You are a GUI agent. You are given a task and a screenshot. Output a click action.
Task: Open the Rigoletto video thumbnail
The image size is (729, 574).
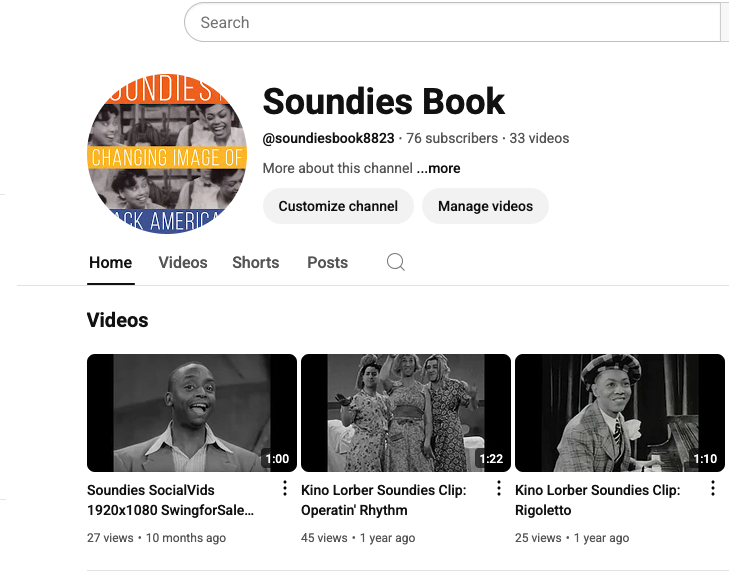[x=620, y=413]
